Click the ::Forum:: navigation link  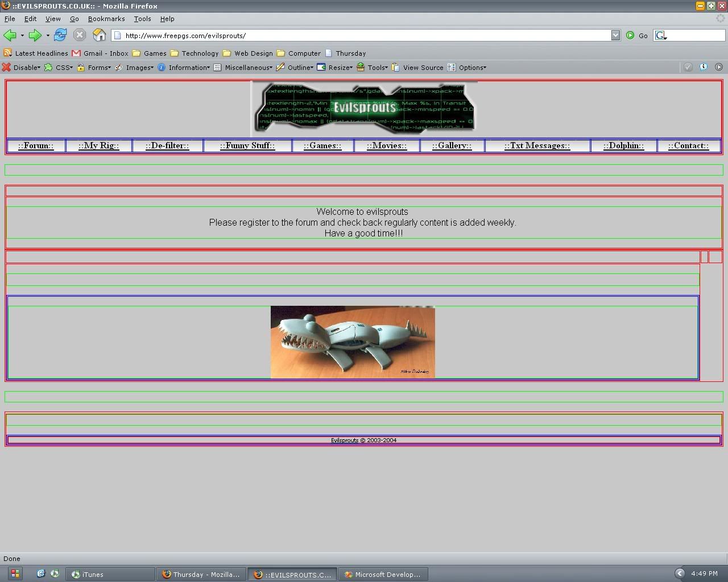point(36,145)
